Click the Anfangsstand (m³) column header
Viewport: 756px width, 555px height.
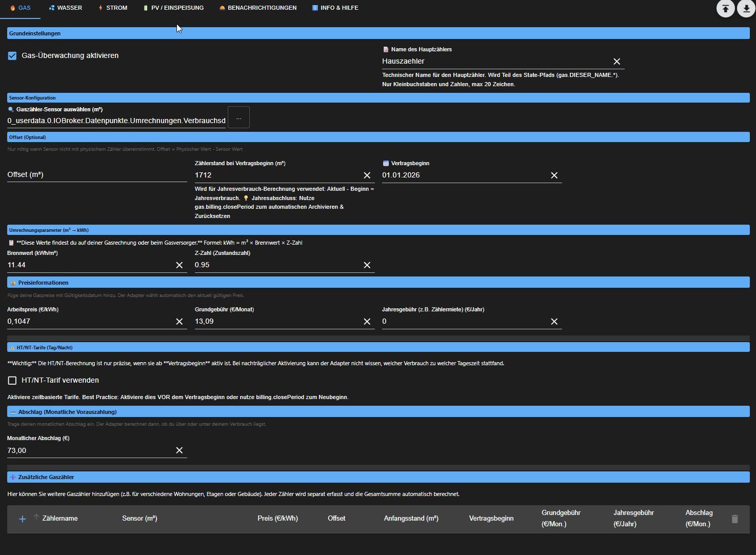[x=411, y=519]
